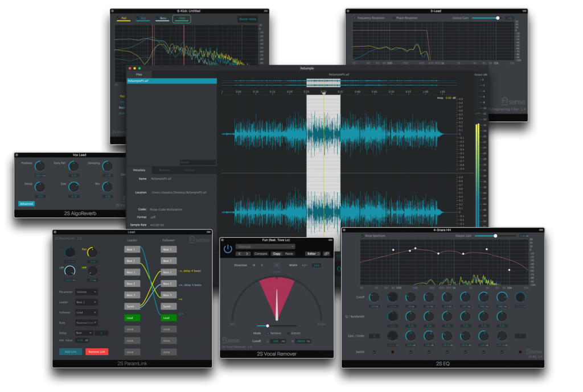The image size is (583, 392).
Task: Switch to the Metadata tab in ReSample
Action: point(139,170)
